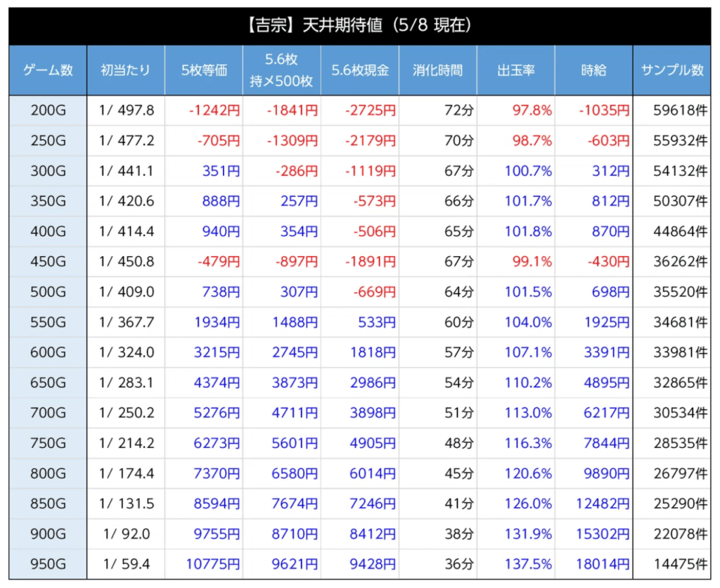Click the 1/ 409.0 first-hit value

tap(127, 292)
